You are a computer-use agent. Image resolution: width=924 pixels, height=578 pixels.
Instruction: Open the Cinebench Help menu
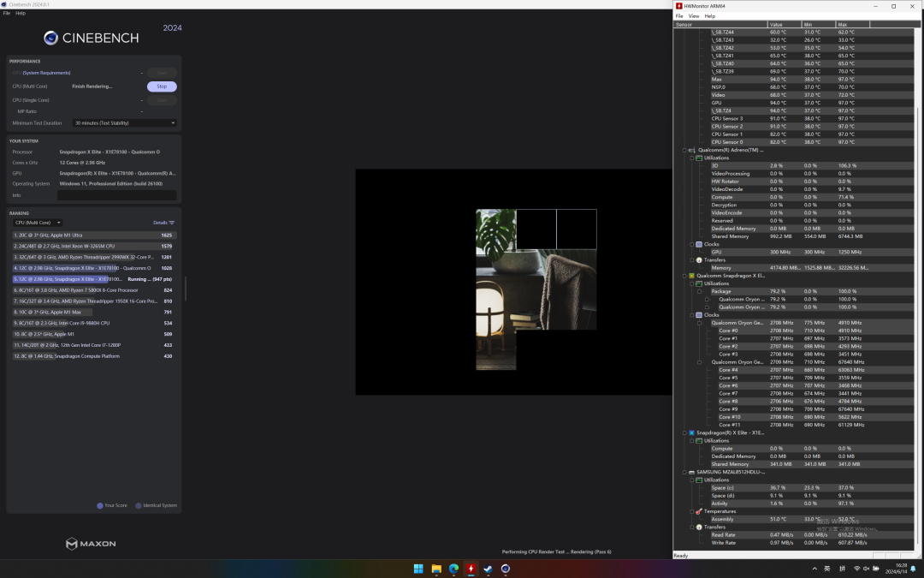pyautogui.click(x=20, y=13)
